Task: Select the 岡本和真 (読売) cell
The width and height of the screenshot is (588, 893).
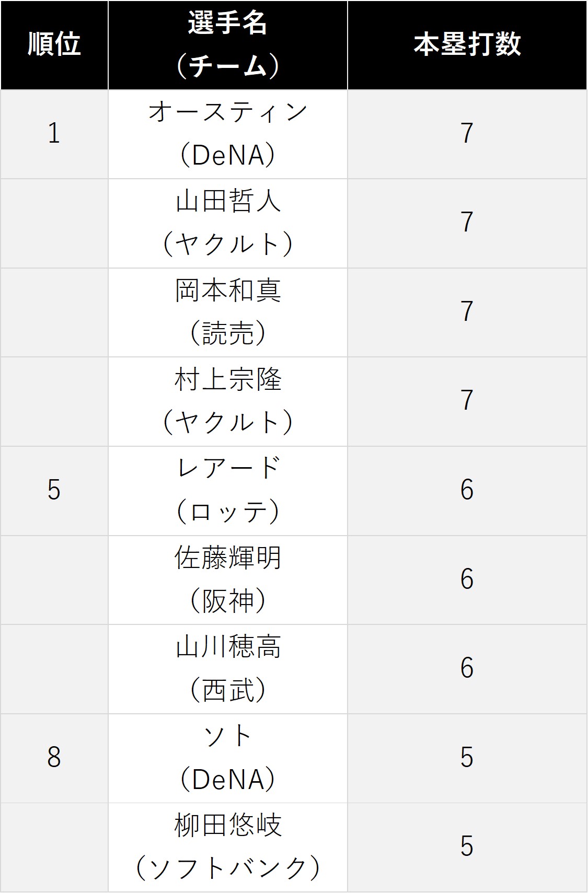Action: pyautogui.click(x=228, y=312)
